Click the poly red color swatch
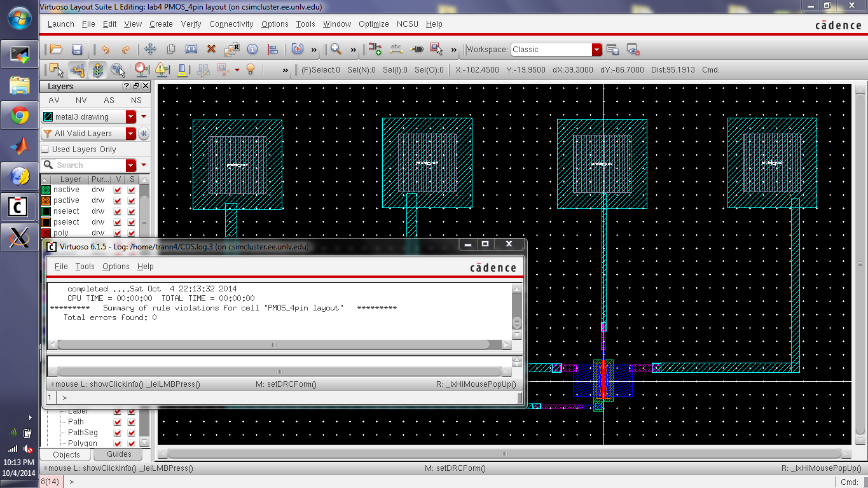Screen dimensions: 868x488 point(46,233)
